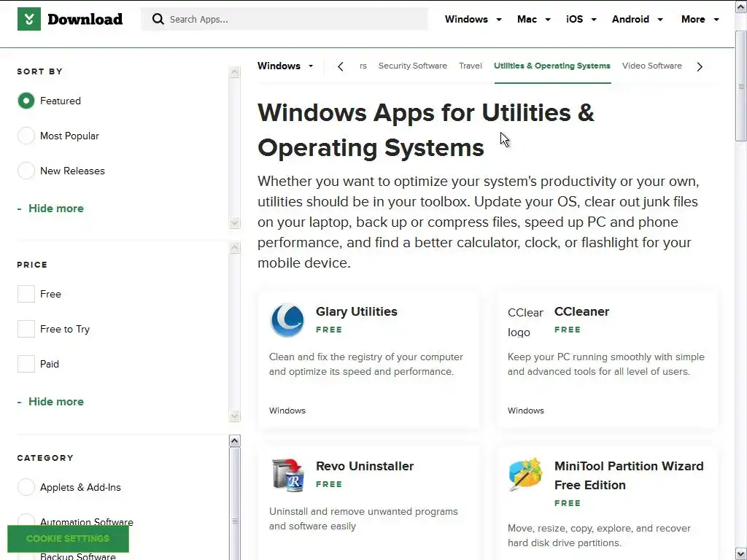Click the FREE label under Revo Uninstaller
Viewport: 747px width, 560px height.
329,484
